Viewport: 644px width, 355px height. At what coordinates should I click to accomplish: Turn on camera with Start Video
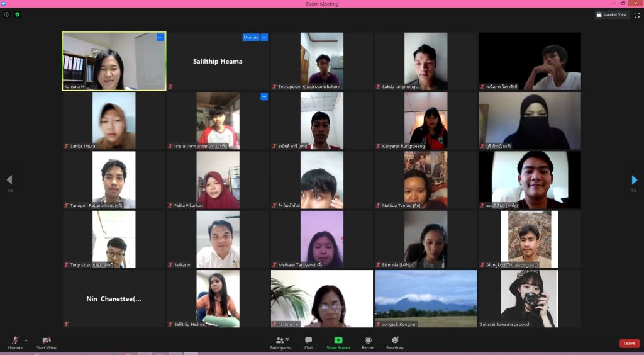pos(46,343)
